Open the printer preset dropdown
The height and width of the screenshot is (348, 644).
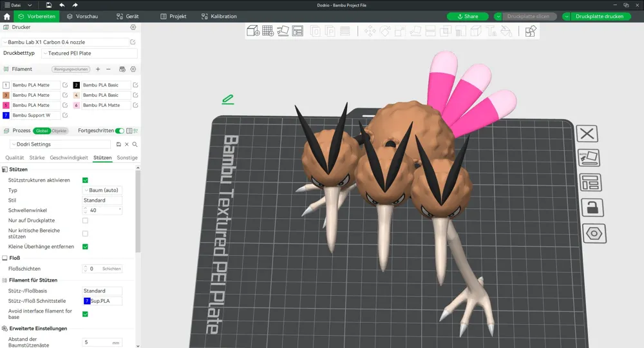tap(66, 42)
